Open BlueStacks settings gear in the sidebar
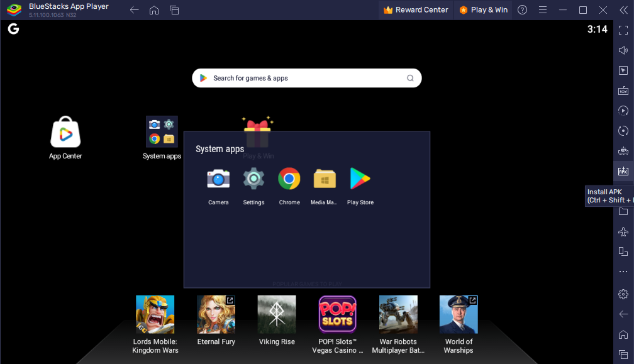Image resolution: width=634 pixels, height=364 pixels. pyautogui.click(x=623, y=294)
